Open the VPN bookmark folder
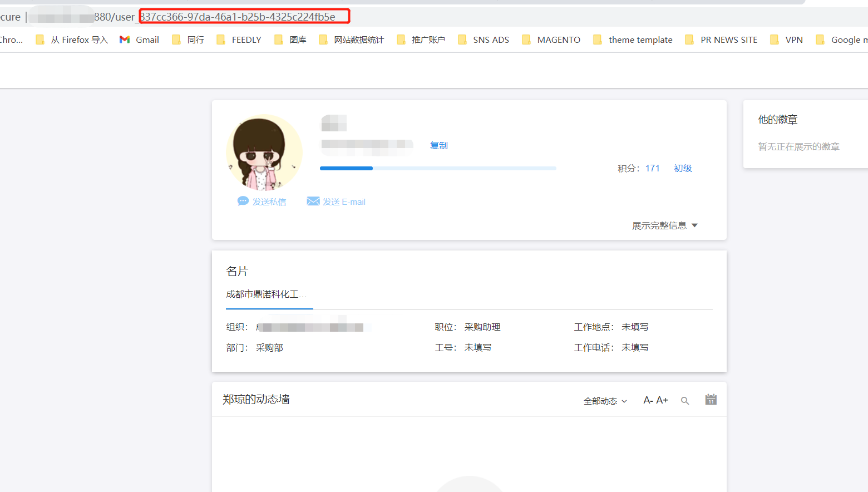This screenshot has width=868, height=492. [x=787, y=40]
